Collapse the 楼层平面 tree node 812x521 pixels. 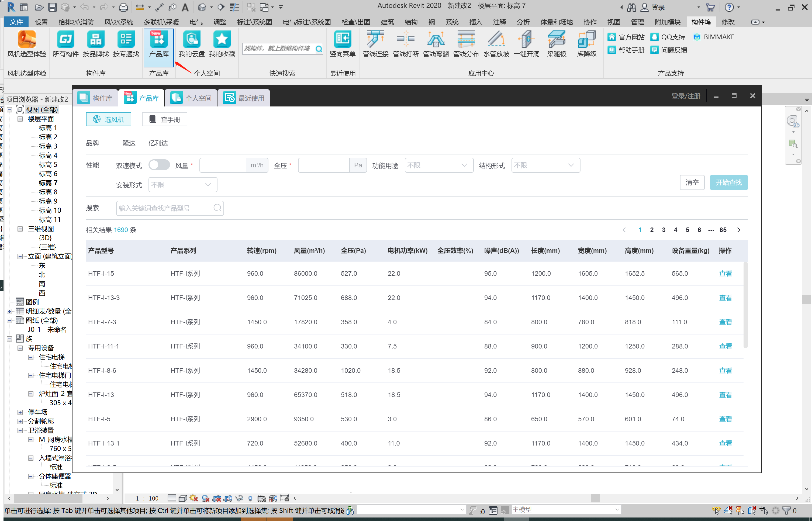pos(20,119)
